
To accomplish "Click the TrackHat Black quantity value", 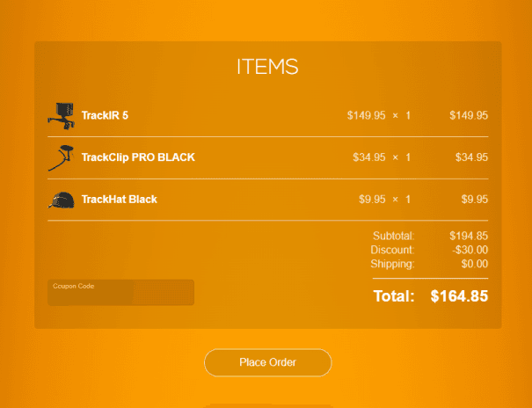I will [x=408, y=200].
